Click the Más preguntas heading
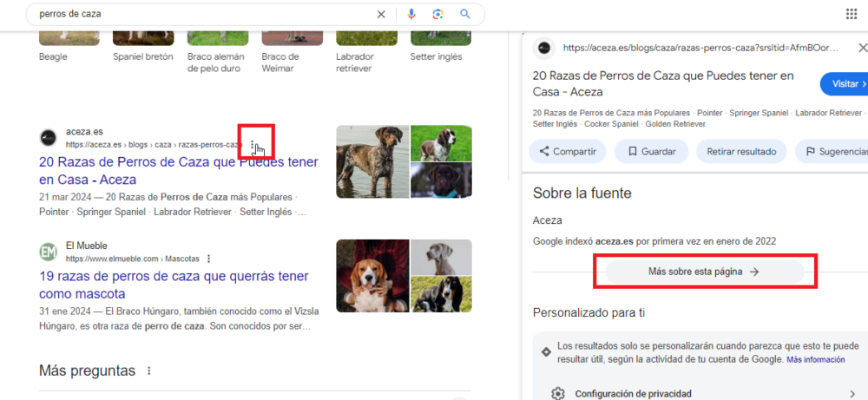Viewport: 868px width, 400px height. [x=87, y=370]
